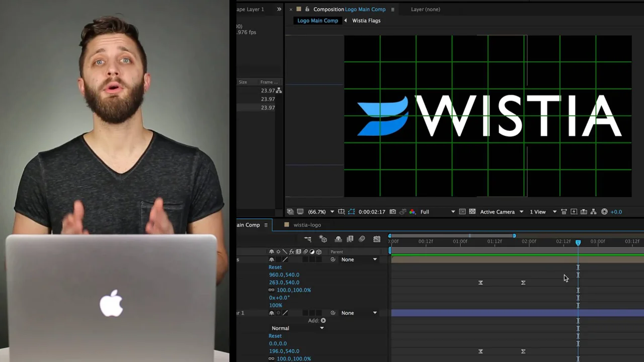Toggle quality switch on the top layer
Screen dimensions: 644x362
pyautogui.click(x=285, y=259)
